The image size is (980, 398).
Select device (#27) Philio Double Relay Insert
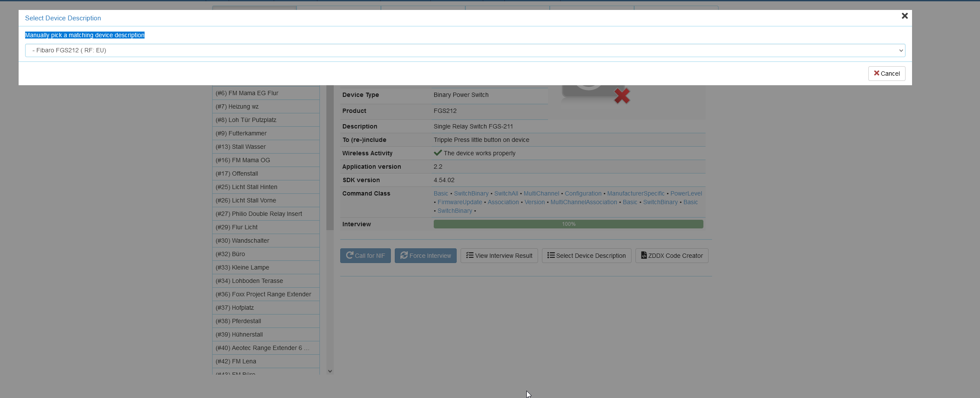pos(266,214)
